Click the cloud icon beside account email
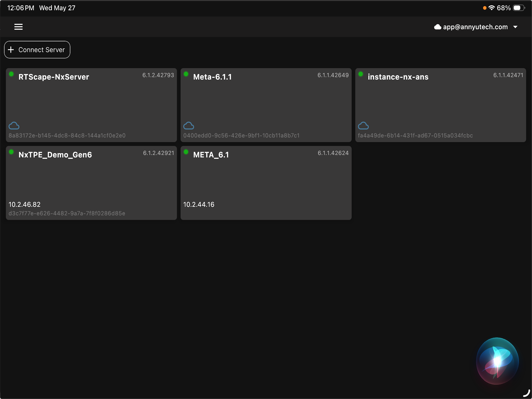The height and width of the screenshot is (399, 532). tap(438, 27)
